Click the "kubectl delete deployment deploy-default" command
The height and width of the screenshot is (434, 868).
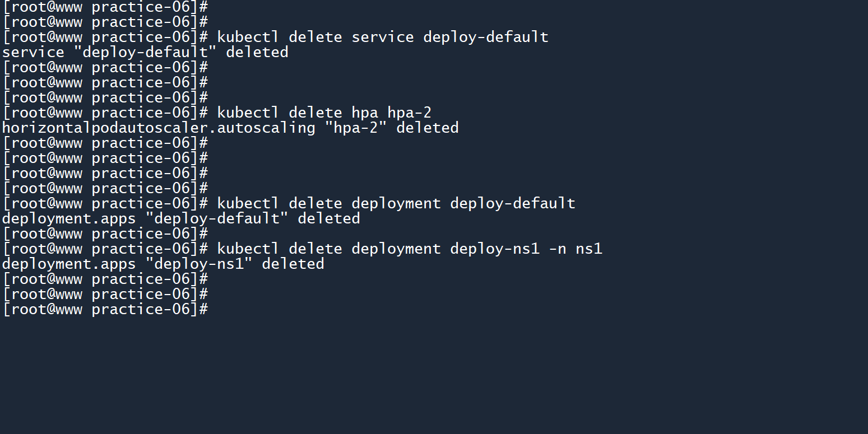pyautogui.click(x=396, y=204)
